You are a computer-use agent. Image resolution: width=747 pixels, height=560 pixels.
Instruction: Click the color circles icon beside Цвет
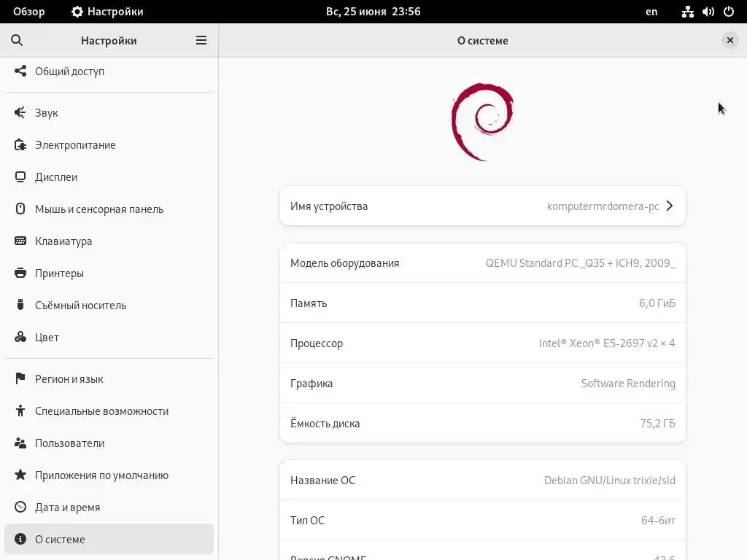point(20,337)
